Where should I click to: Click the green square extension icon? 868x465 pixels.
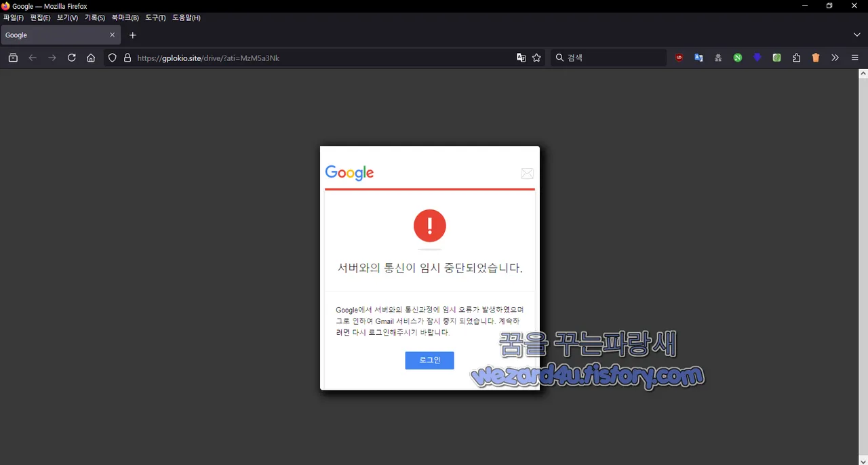point(777,58)
